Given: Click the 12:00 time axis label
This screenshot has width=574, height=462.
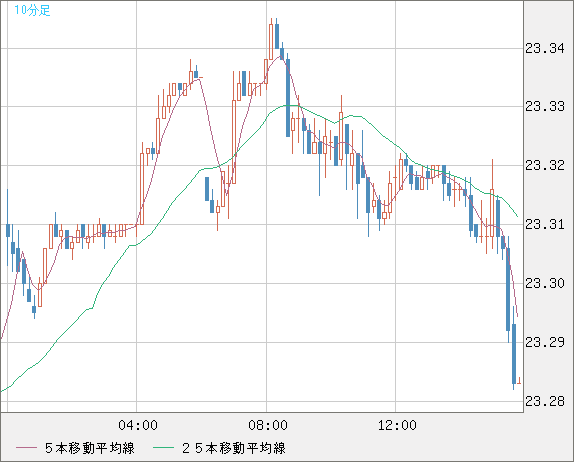Looking at the screenshot, I should [x=397, y=425].
